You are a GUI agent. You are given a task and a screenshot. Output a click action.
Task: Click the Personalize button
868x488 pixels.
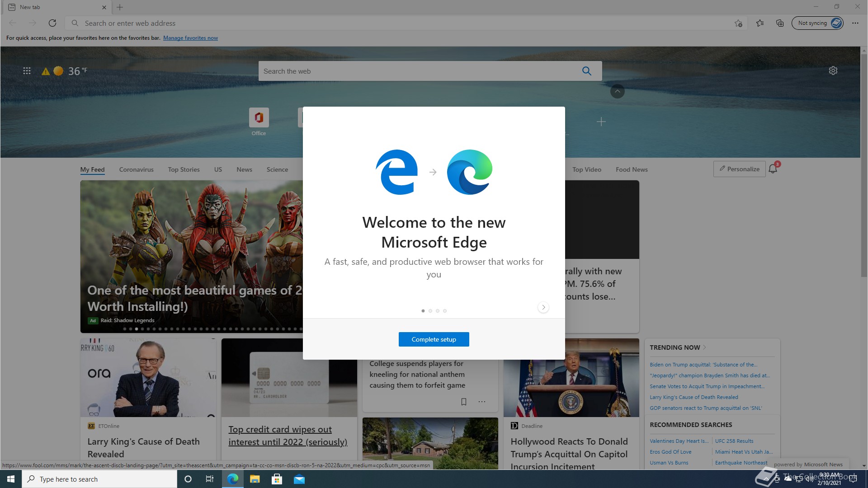pos(739,169)
